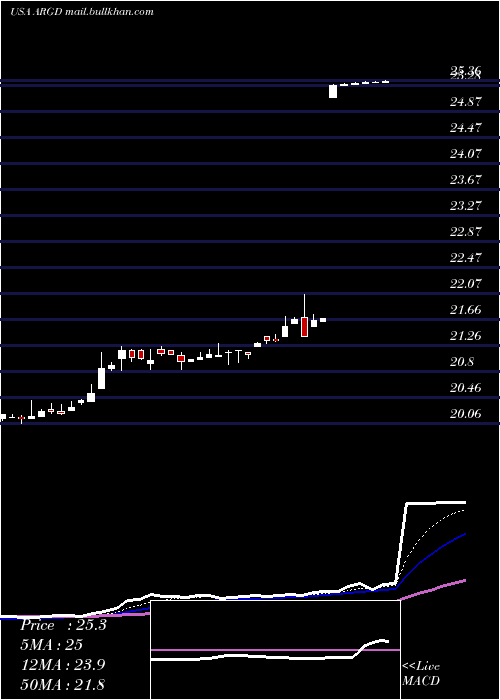500x700 pixels.
Task: Select the large white gap-up candlestick near 25
Action: point(333,91)
